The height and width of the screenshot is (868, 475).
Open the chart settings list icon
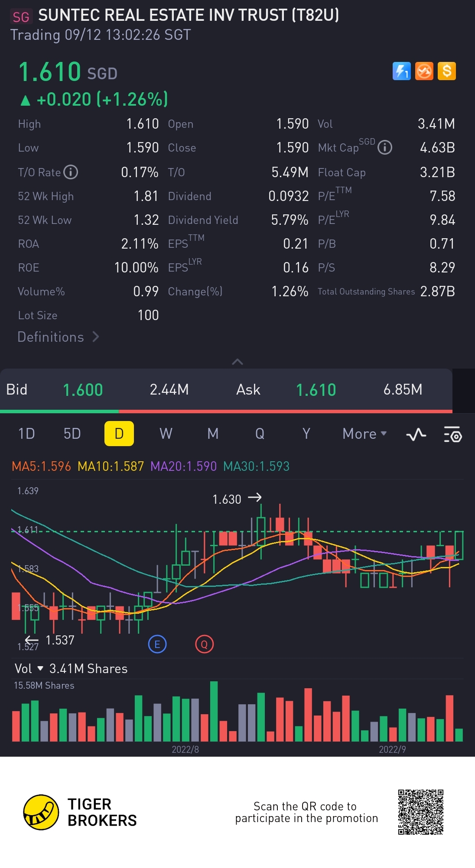(x=453, y=434)
